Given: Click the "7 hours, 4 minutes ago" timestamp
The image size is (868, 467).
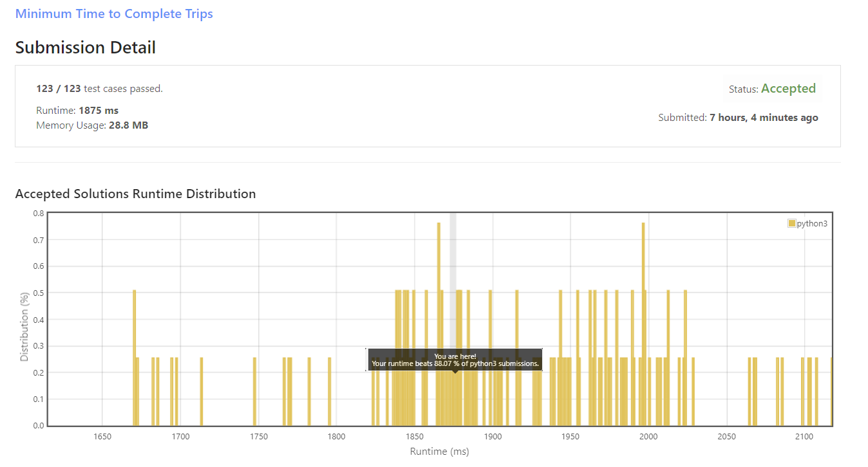Looking at the screenshot, I should pos(764,118).
